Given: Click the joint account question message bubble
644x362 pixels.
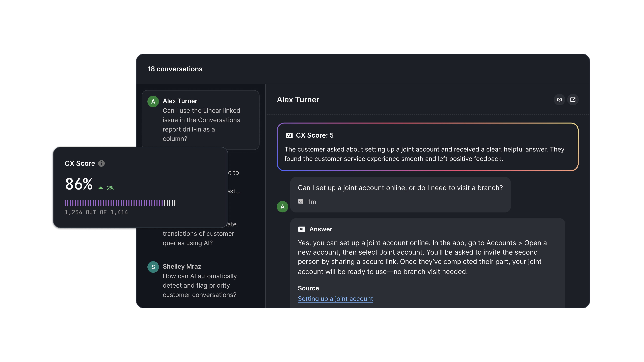Looking at the screenshot, I should click(x=400, y=195).
